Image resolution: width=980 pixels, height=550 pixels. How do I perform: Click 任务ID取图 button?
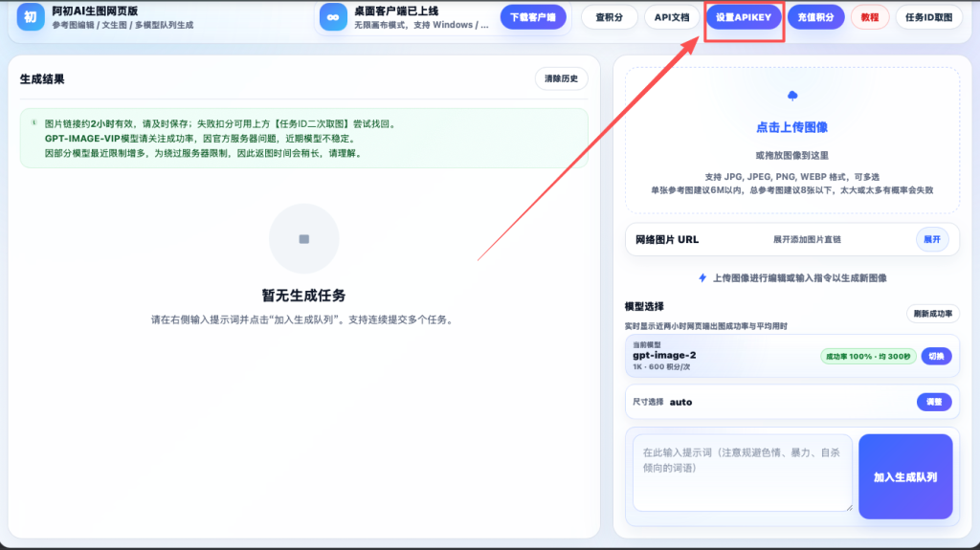tap(928, 17)
